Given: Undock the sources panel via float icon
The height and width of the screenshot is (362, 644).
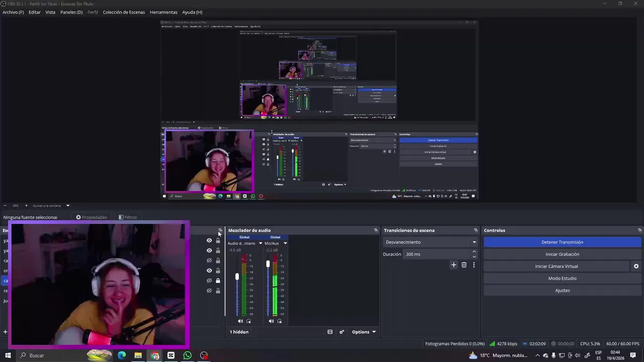Looking at the screenshot, I should 220,230.
